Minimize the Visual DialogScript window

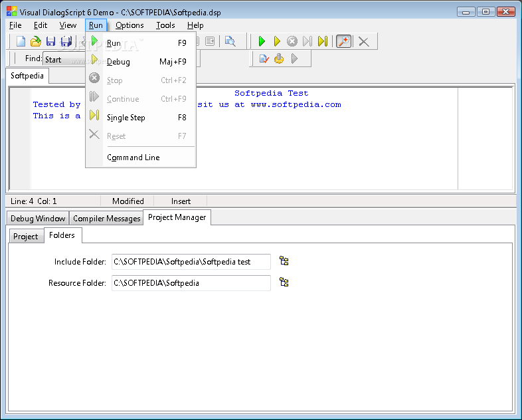click(x=466, y=12)
